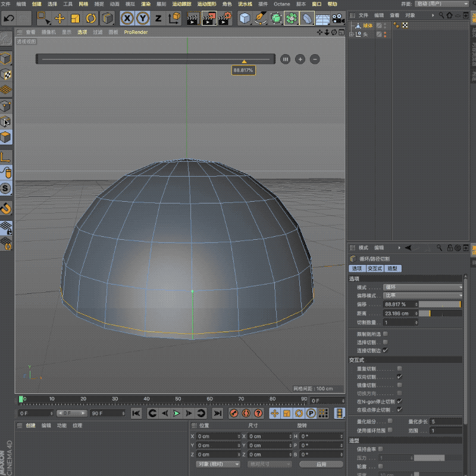Click the magnet snap icon in left sidebar
This screenshot has height=476, width=476.
coord(6,208)
